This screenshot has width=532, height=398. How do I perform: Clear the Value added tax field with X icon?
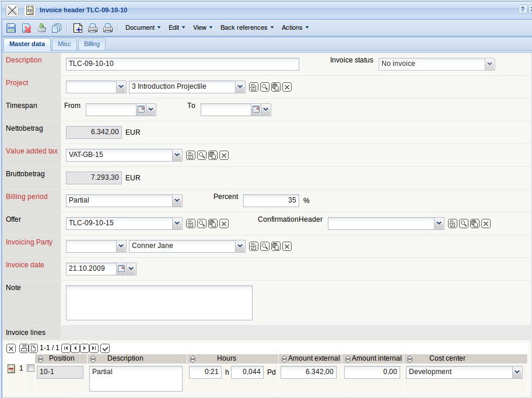click(224, 155)
